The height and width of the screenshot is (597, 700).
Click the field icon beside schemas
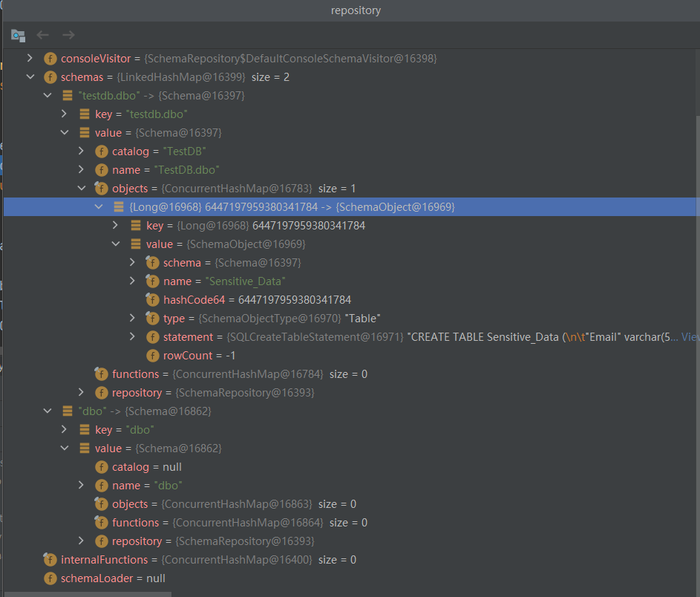pyautogui.click(x=50, y=76)
